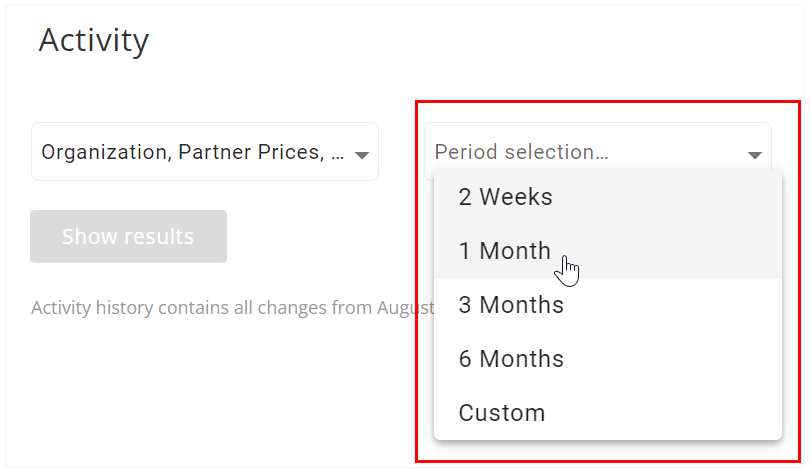
Task: Pick the 3 Months period option
Action: [x=608, y=305]
